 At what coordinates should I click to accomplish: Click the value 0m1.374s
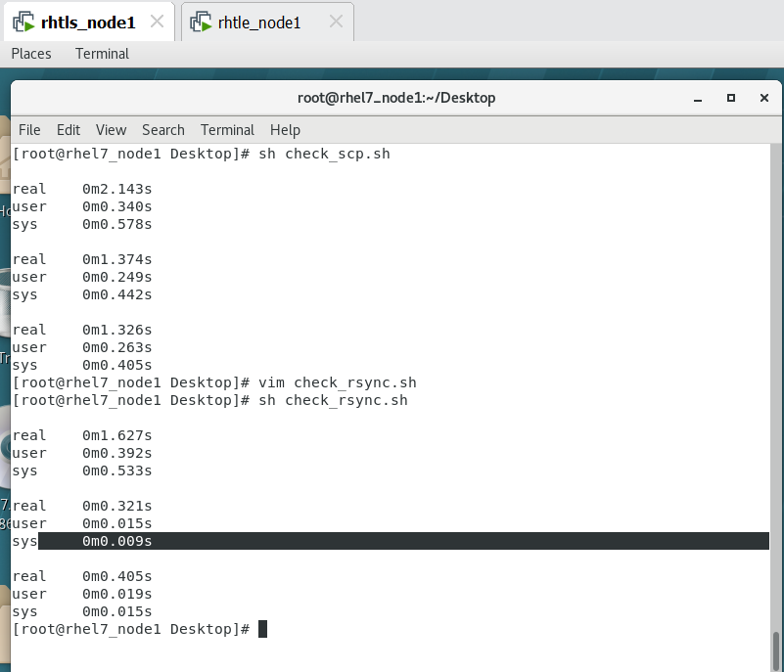pyautogui.click(x=117, y=259)
